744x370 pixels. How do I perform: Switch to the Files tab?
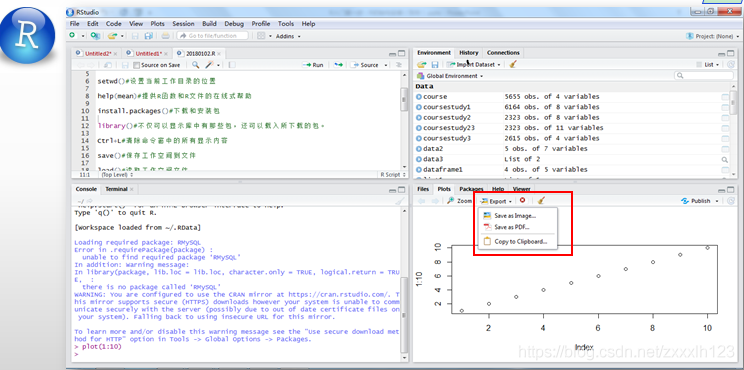pyautogui.click(x=423, y=189)
